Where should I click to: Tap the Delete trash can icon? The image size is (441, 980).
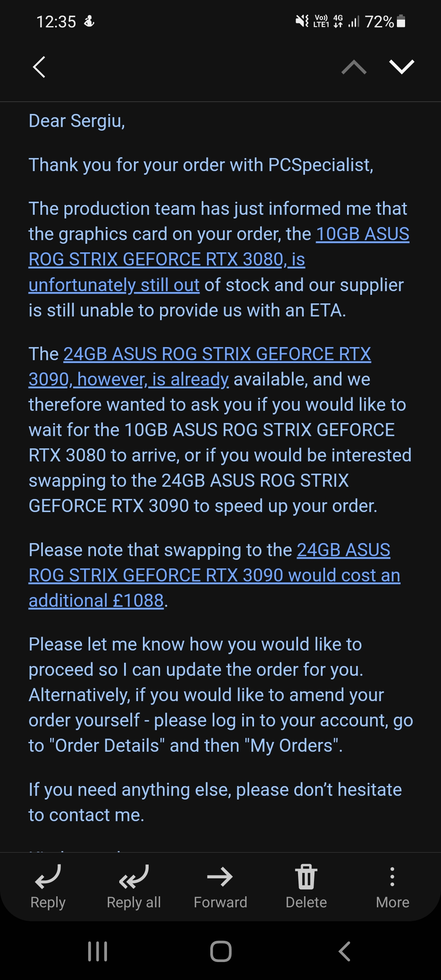pyautogui.click(x=306, y=877)
